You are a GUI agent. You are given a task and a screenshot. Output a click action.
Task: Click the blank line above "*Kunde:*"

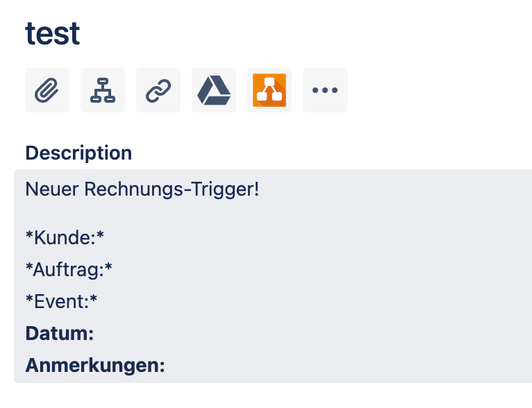tap(272, 214)
